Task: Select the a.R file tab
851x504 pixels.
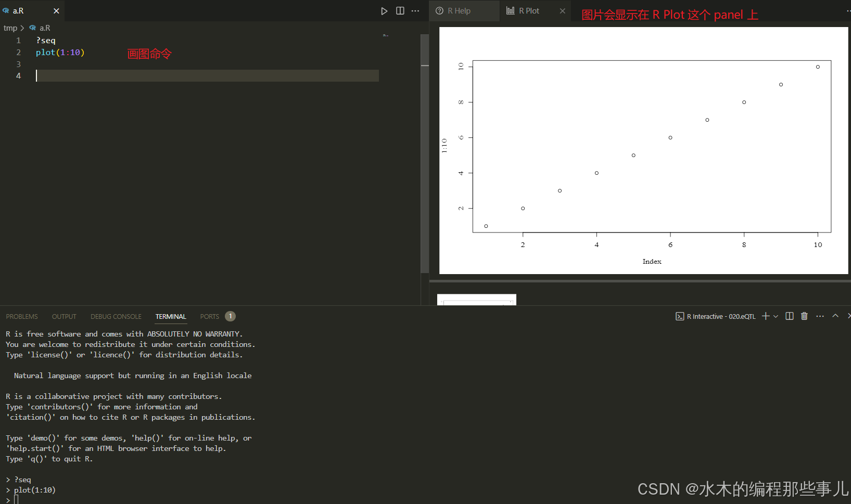Action: pyautogui.click(x=31, y=11)
